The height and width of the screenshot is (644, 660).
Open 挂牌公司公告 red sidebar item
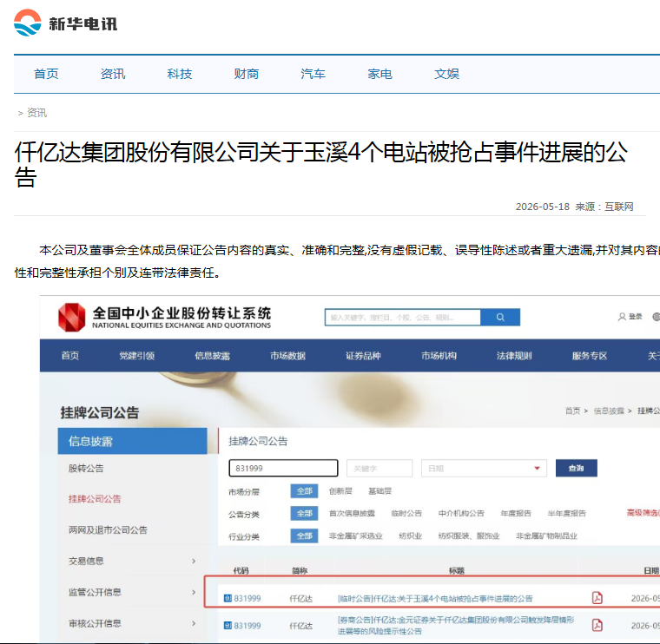coord(95,499)
